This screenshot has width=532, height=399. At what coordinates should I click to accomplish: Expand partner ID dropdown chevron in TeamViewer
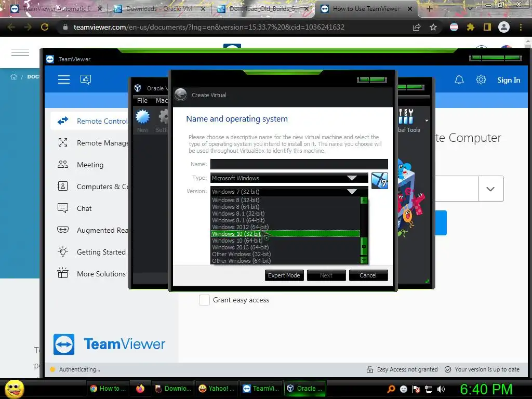[490, 189]
